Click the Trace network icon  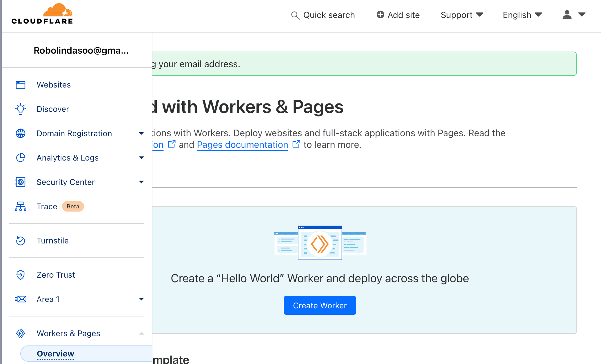21,206
